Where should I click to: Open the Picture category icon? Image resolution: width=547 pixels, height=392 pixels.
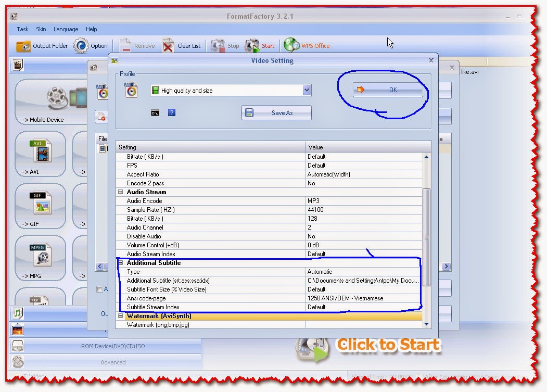click(18, 330)
